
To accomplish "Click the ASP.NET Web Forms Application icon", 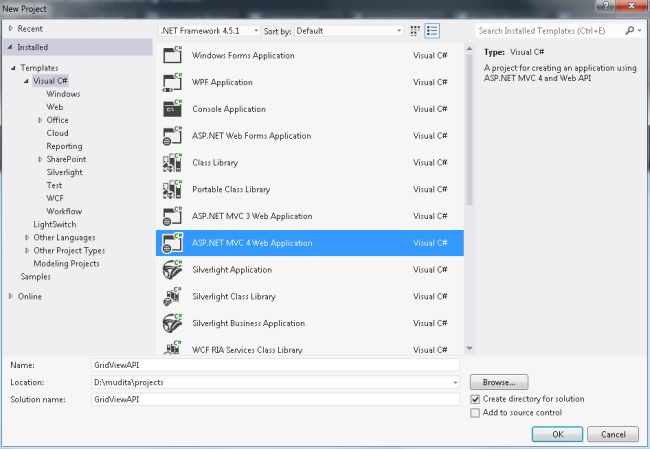I will 172,136.
